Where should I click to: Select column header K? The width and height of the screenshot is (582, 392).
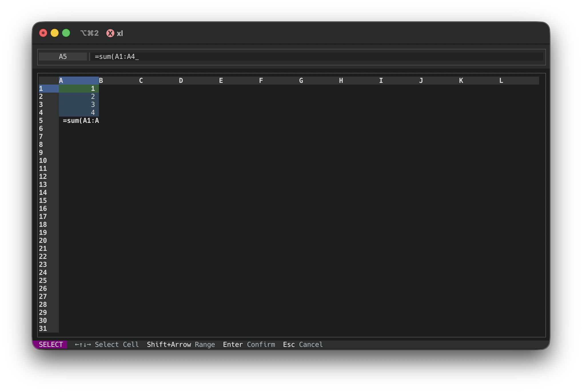[479, 81]
